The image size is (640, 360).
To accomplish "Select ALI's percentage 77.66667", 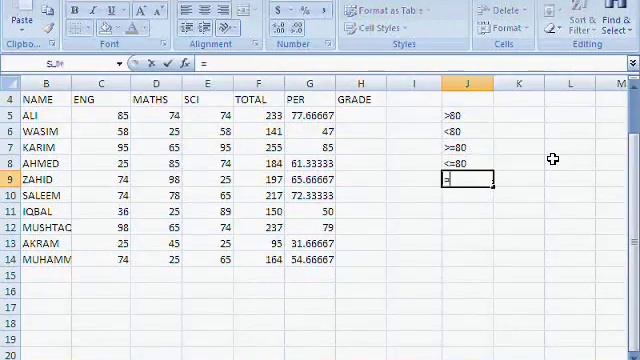I will point(310,116).
